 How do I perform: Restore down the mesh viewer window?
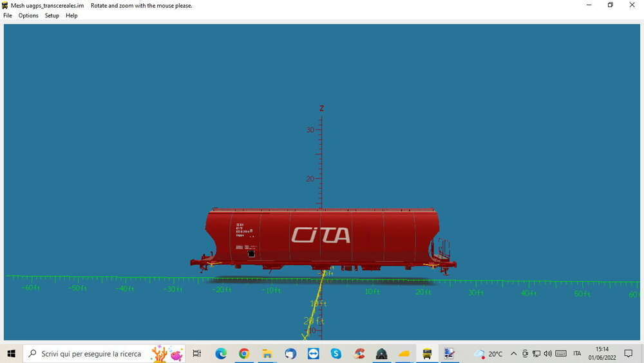click(x=611, y=5)
